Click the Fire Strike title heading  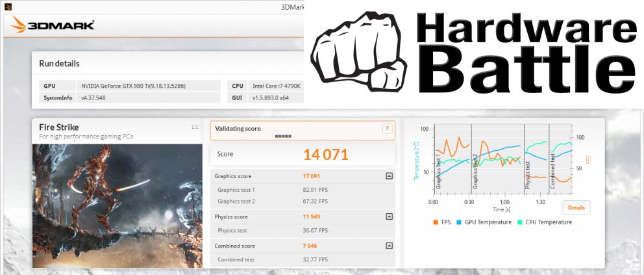click(59, 127)
